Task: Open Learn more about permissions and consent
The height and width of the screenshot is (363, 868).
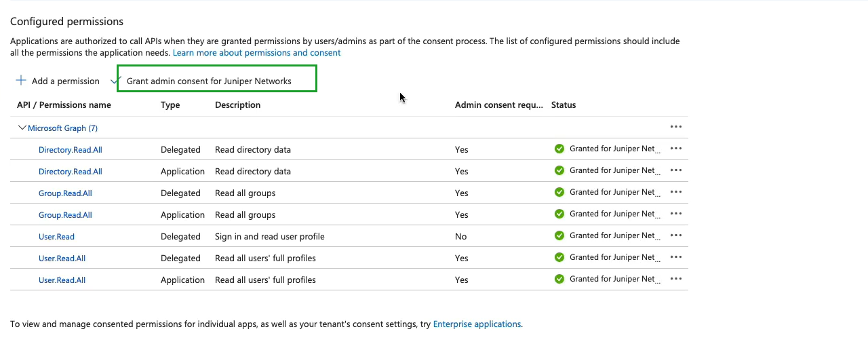Action: tap(256, 53)
